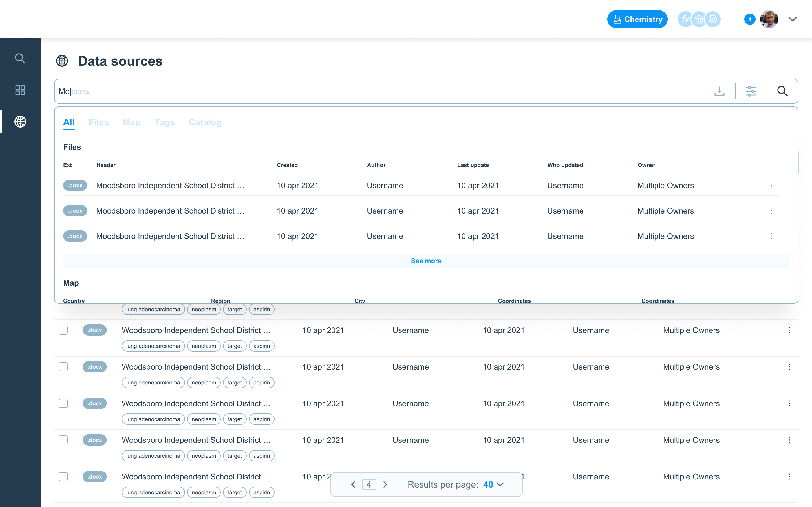Click the fx function icon in header

coord(685,19)
